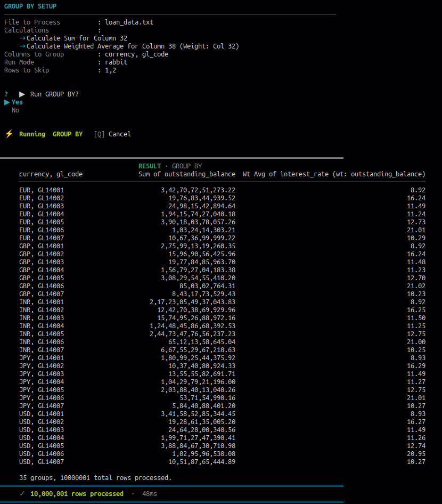The image size is (442, 504).
Task: Click sum value 2,17,23,05,49,37,043.83
Action: point(192,302)
